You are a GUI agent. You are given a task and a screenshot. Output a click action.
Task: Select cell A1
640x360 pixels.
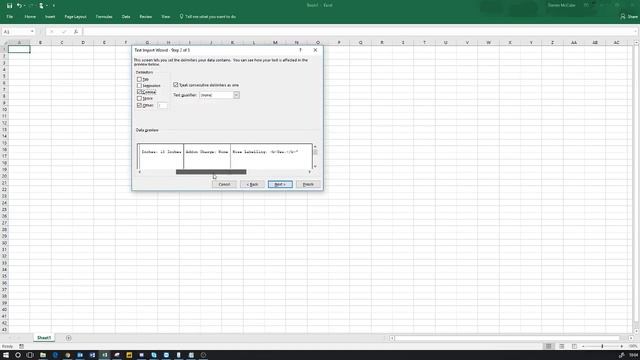[x=19, y=49]
